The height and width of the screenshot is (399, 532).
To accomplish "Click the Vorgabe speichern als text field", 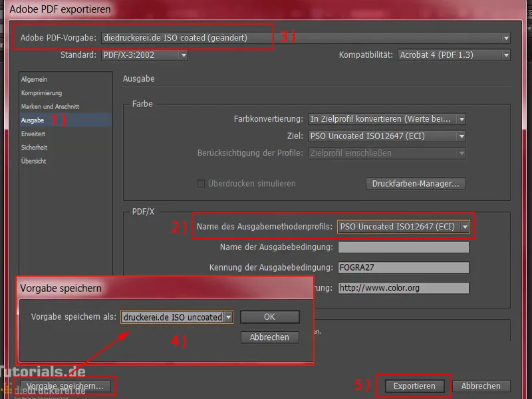I will pos(173,317).
